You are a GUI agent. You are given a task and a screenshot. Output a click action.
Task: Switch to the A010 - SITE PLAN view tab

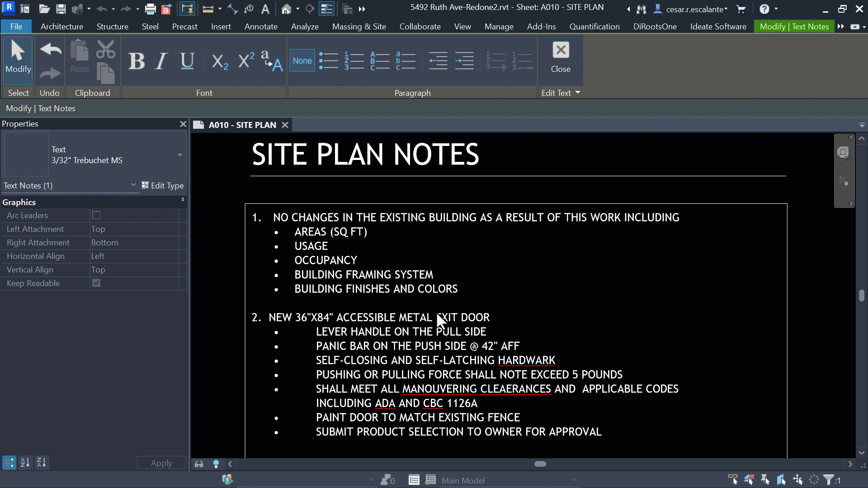click(x=242, y=125)
